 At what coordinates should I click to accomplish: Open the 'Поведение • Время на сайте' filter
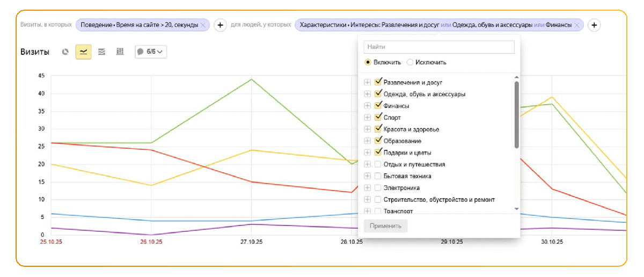[138, 25]
